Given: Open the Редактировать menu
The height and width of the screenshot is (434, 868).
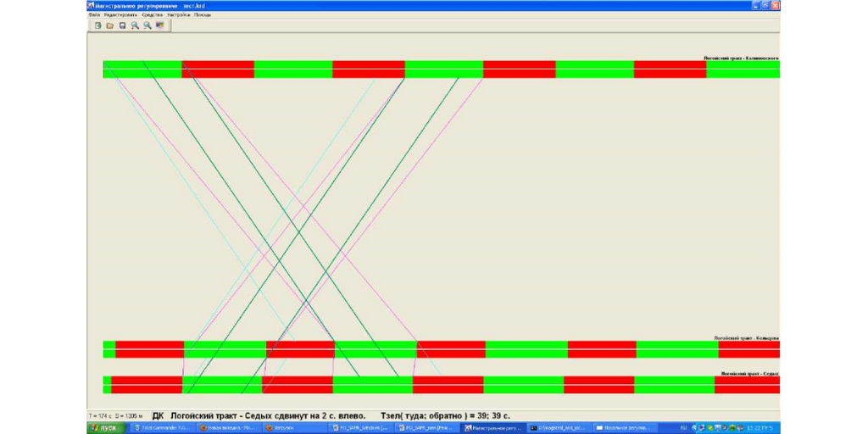Looking at the screenshot, I should click(x=120, y=14).
